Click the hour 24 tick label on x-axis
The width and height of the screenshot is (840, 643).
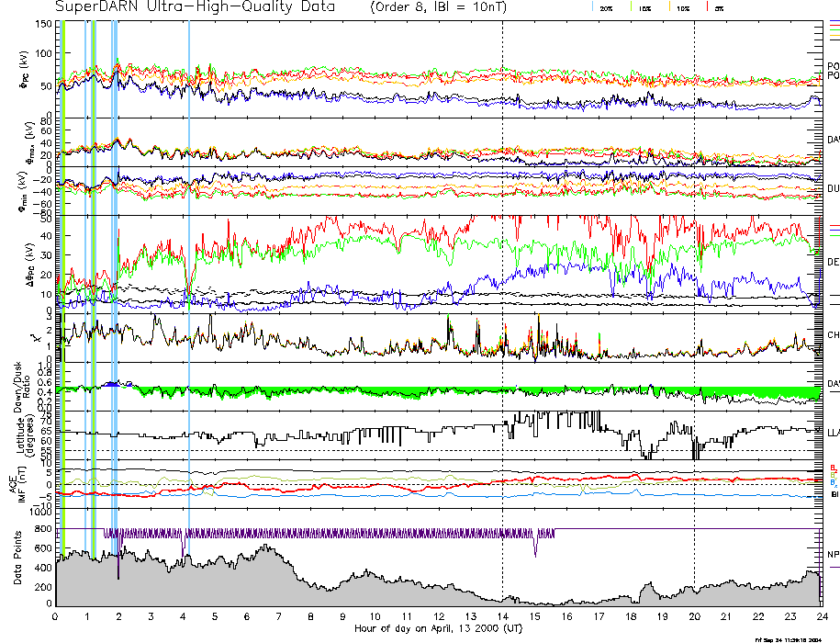point(821,616)
